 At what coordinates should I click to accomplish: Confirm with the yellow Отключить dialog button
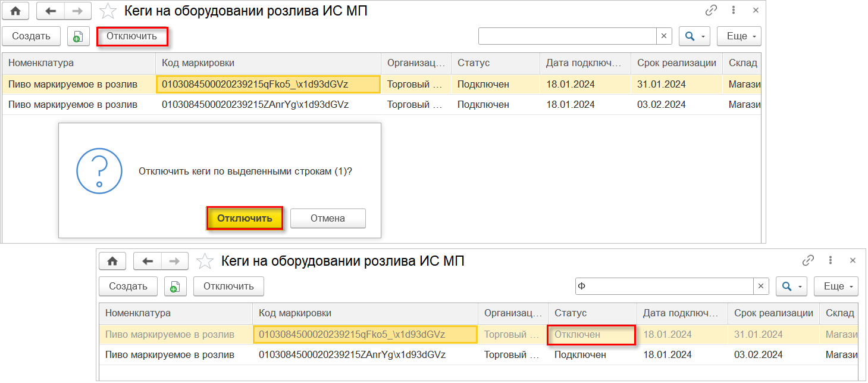[245, 218]
